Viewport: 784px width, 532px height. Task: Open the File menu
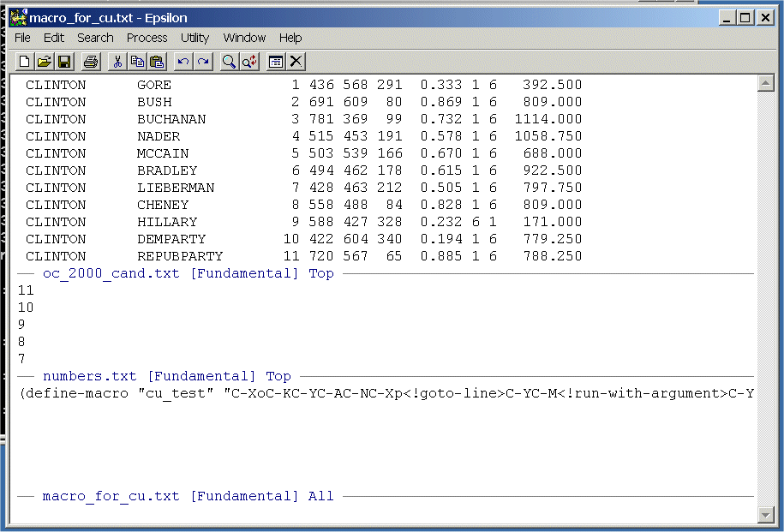pos(22,38)
